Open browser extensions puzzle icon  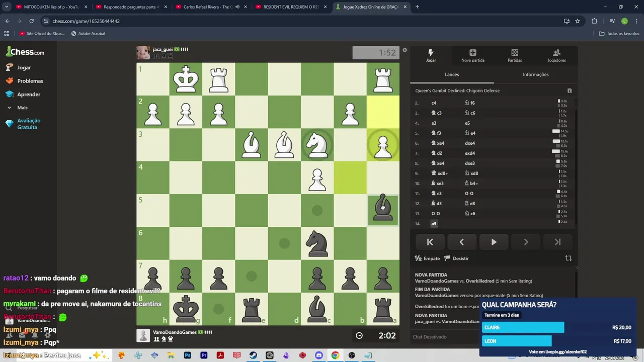(x=594, y=21)
